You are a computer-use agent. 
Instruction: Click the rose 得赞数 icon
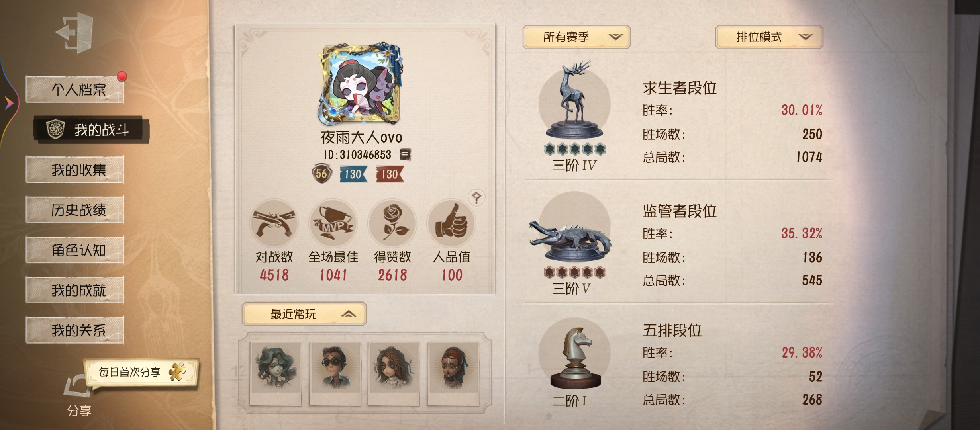pyautogui.click(x=392, y=223)
